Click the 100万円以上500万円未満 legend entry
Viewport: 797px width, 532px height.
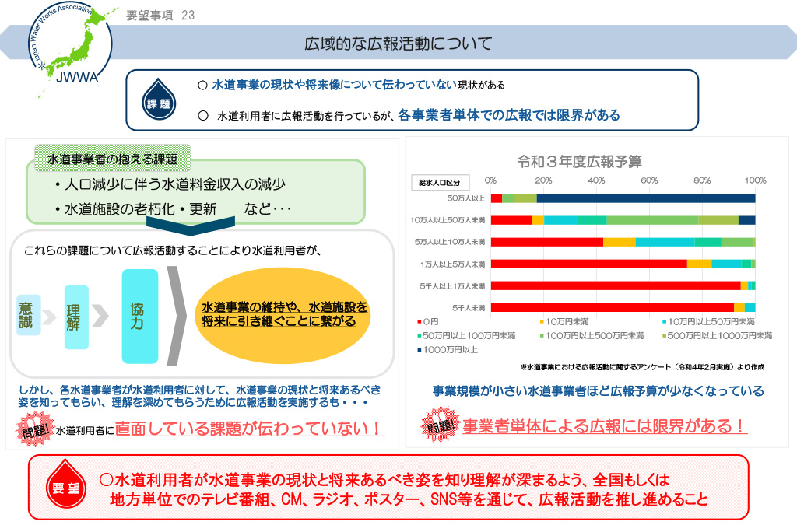(592, 336)
